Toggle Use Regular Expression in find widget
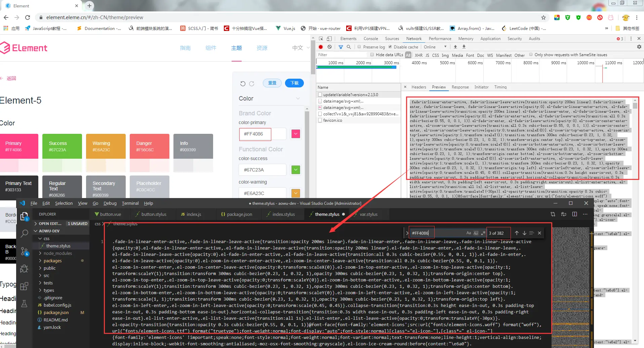644x348 pixels. tap(483, 233)
